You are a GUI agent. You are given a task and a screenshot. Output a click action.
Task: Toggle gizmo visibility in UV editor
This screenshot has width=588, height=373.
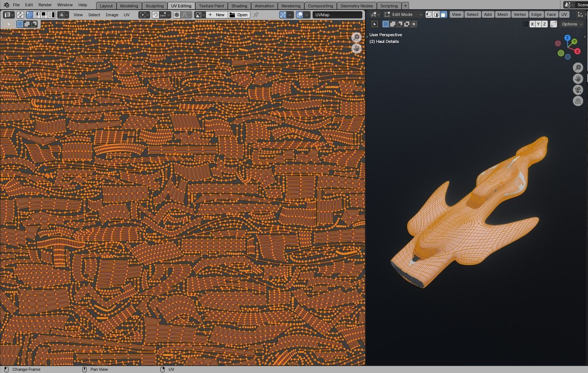(283, 15)
